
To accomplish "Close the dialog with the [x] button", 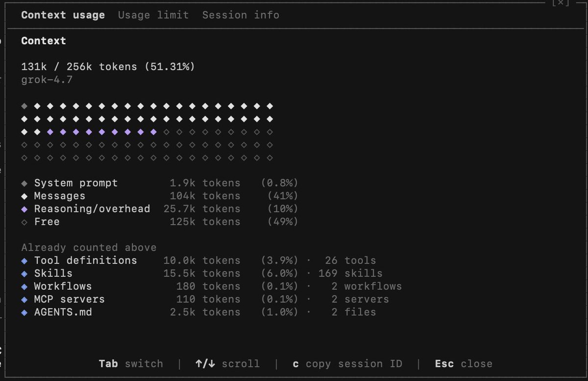I will coord(561,2).
